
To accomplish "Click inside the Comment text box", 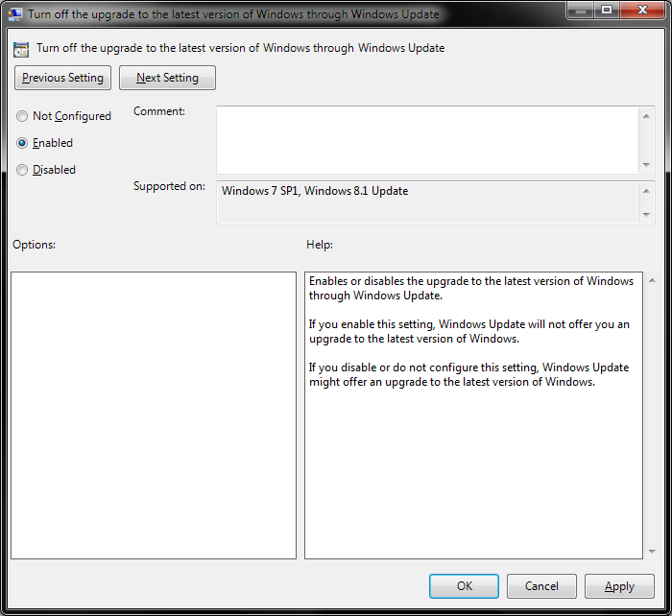I will (x=428, y=140).
